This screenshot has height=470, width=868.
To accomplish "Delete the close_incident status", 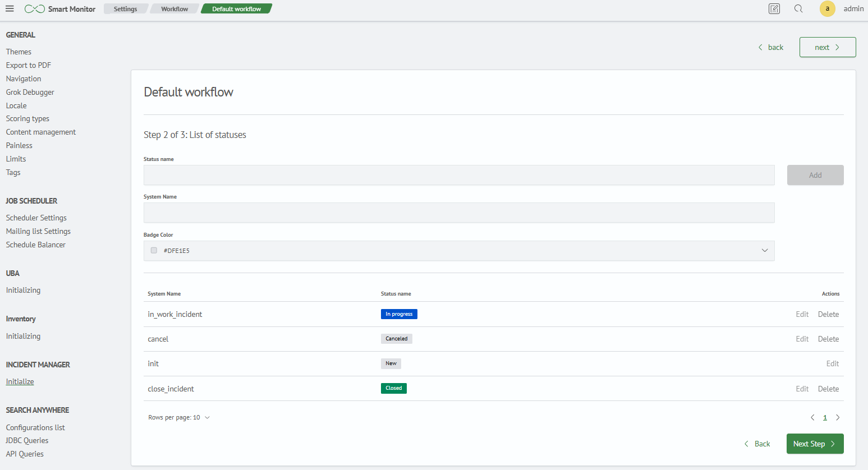I will 829,389.
